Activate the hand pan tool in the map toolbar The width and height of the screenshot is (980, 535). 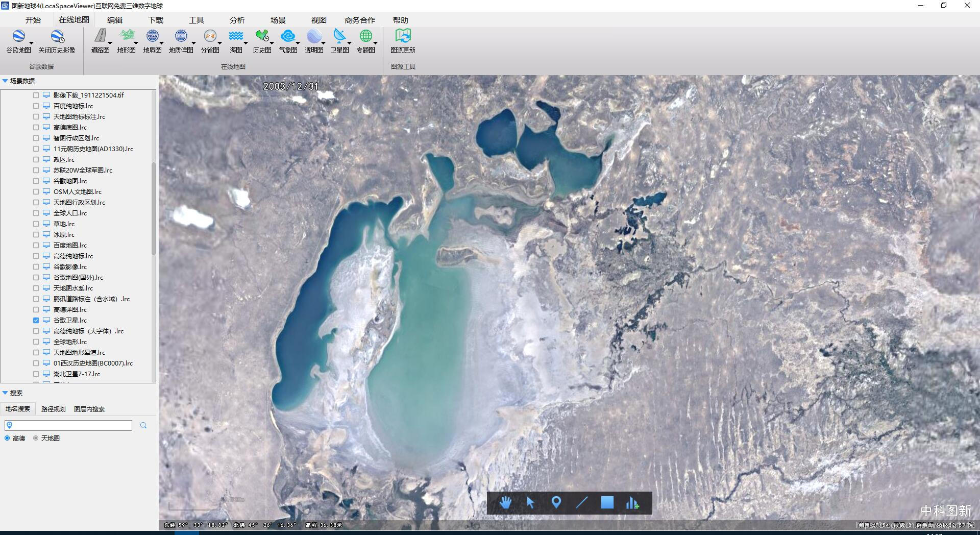pos(505,503)
